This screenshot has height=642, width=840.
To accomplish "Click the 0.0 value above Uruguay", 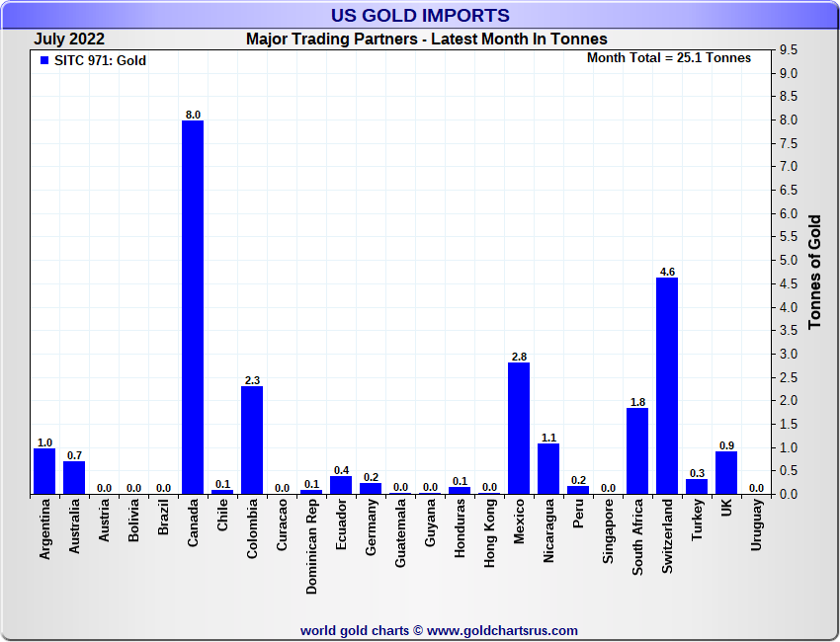I will 756,488.
